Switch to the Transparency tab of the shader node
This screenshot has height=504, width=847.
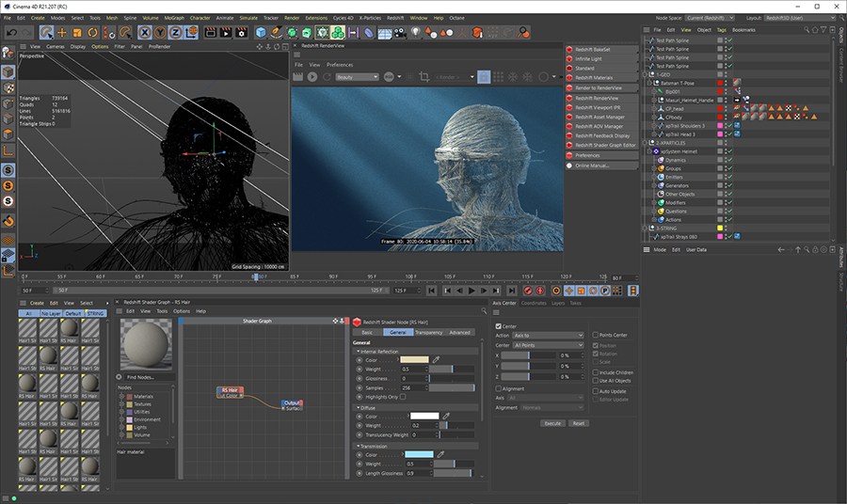(x=428, y=332)
